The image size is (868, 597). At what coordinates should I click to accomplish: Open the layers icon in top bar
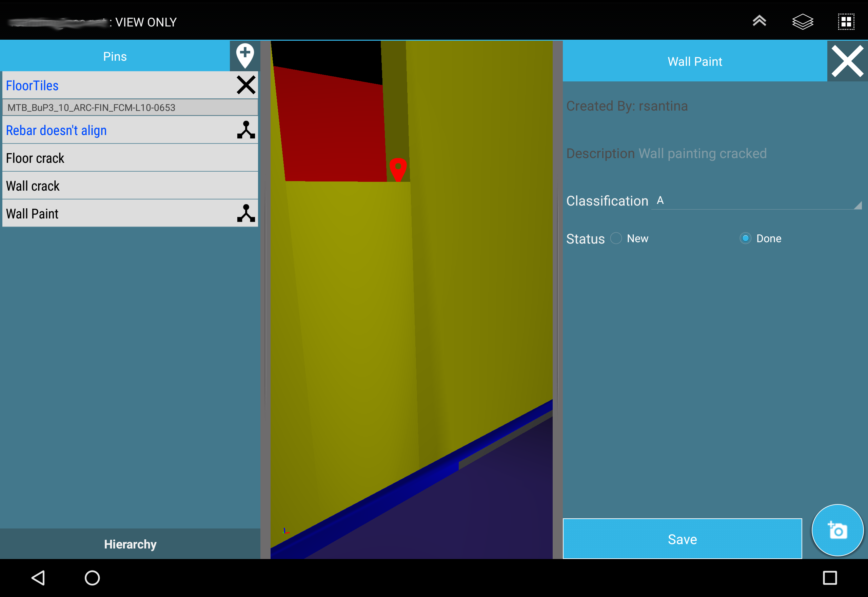[802, 22]
